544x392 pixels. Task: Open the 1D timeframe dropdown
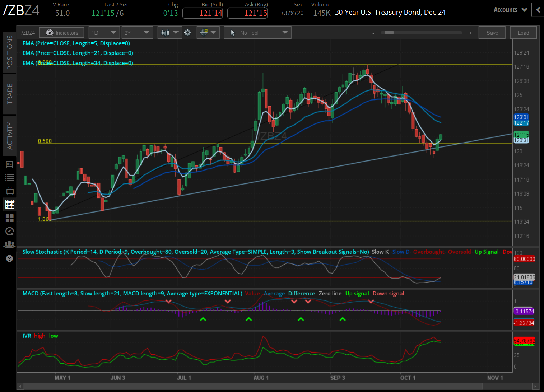coord(104,32)
